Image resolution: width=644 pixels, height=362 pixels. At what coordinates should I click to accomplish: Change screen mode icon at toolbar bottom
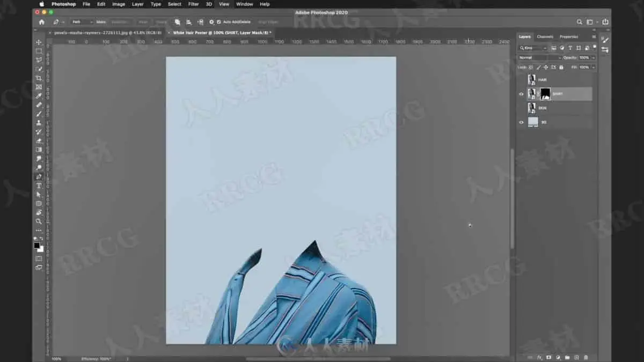[x=39, y=267]
